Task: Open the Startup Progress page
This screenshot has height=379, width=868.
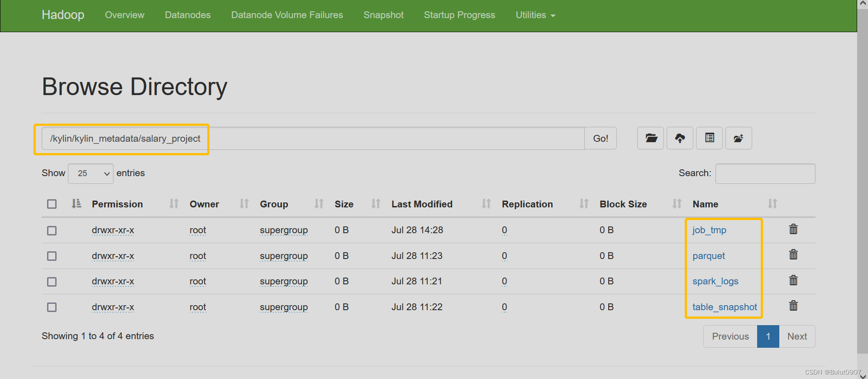Action: point(459,15)
